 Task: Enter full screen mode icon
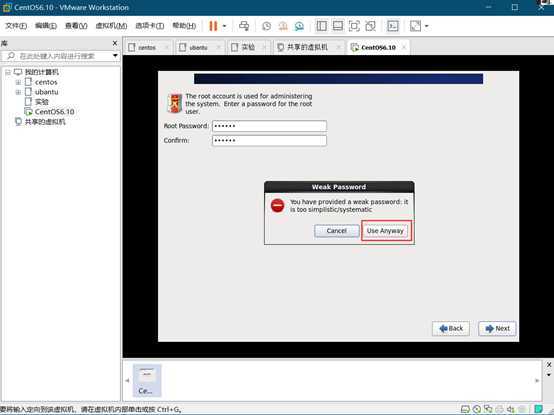tap(354, 26)
